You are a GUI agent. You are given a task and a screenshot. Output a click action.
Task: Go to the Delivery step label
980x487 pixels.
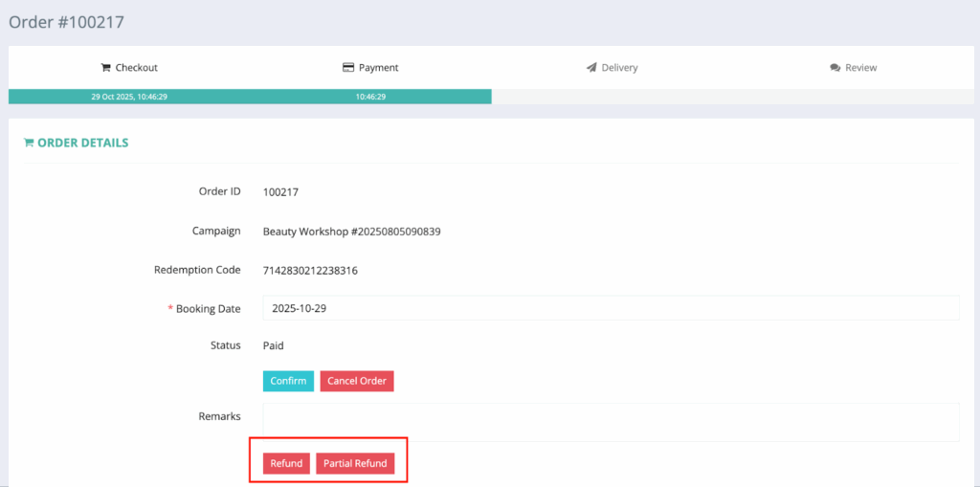tap(619, 68)
